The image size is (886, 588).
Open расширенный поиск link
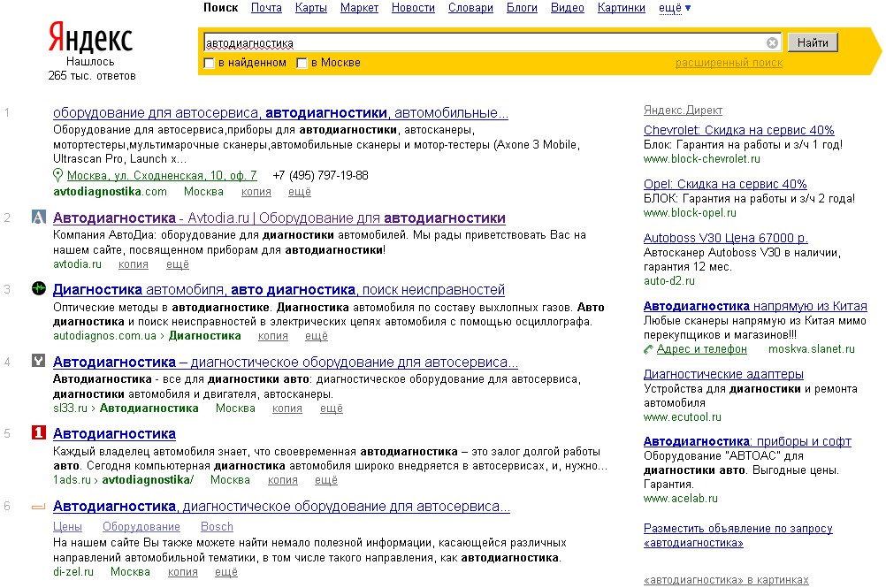click(729, 63)
